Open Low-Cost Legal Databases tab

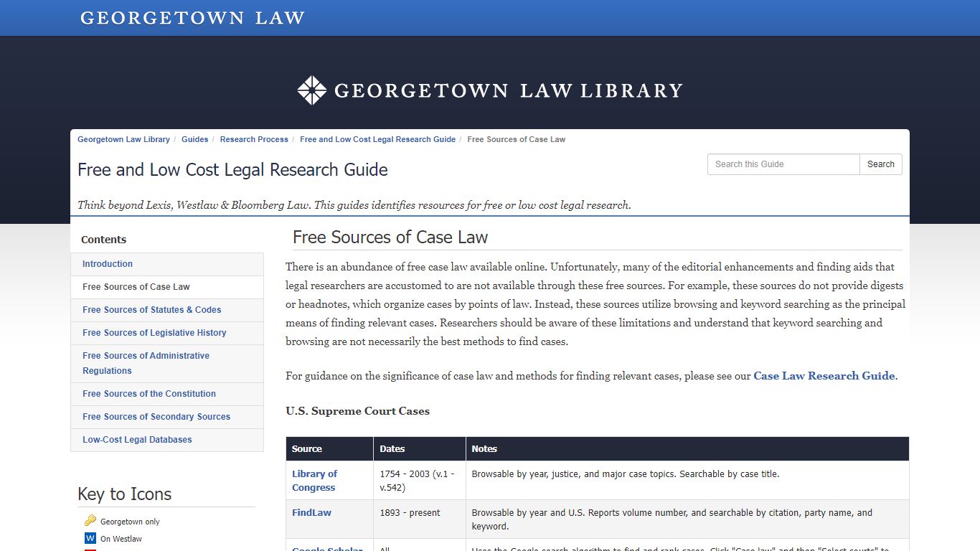167,440
